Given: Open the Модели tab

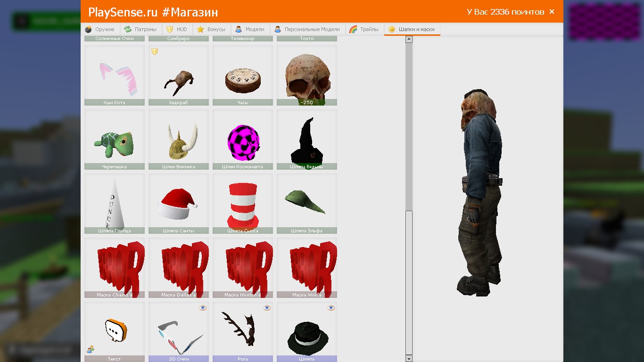Looking at the screenshot, I should tap(250, 29).
